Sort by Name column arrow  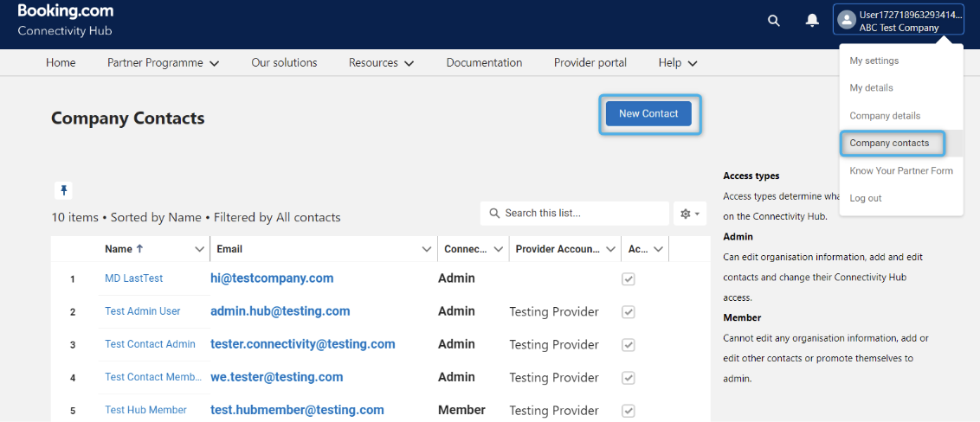pos(139,249)
